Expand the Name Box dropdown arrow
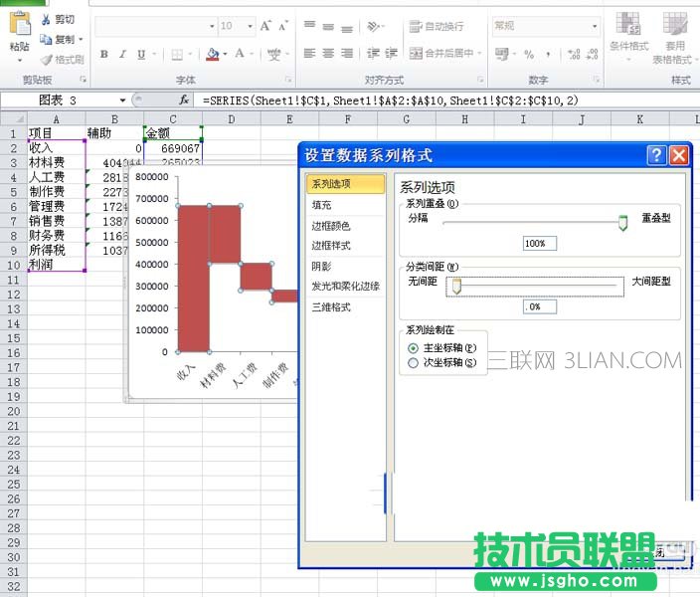 123,100
